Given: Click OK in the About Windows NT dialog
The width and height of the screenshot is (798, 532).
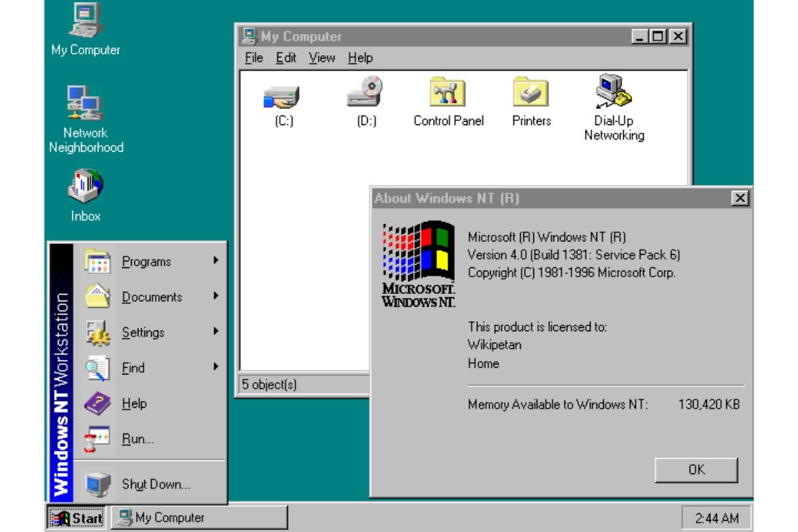Looking at the screenshot, I should 696,469.
